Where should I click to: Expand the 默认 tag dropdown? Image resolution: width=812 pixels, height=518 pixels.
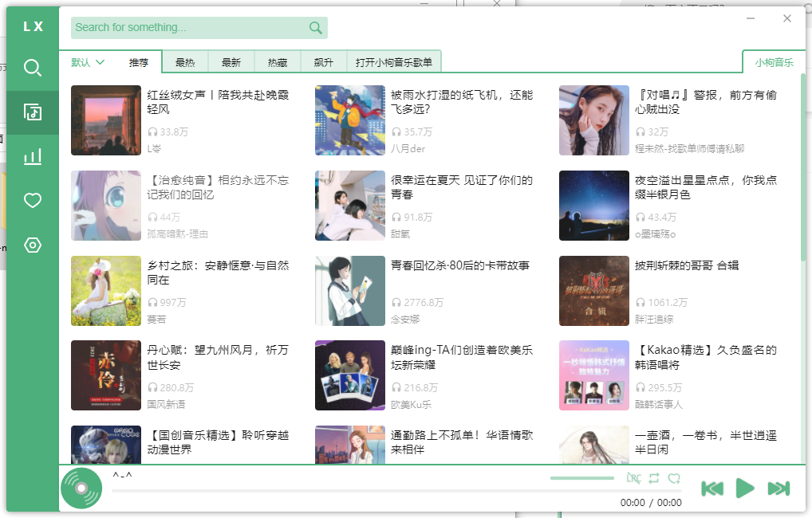(x=88, y=62)
